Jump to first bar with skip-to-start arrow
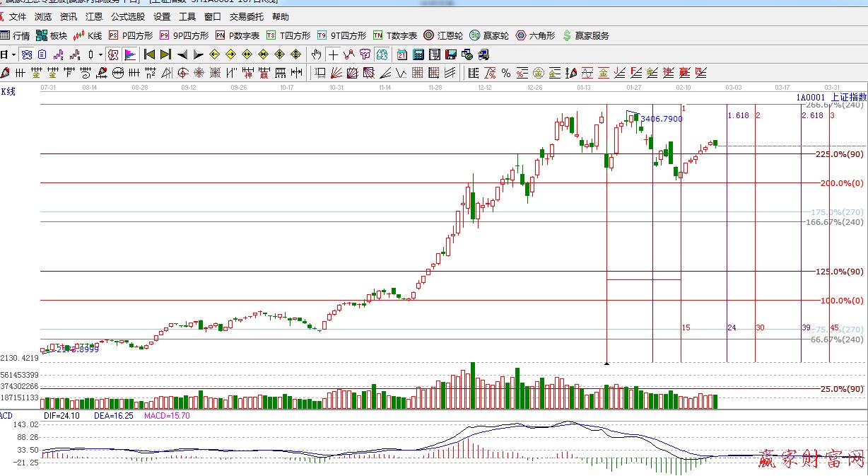The image size is (868, 476). click(149, 54)
